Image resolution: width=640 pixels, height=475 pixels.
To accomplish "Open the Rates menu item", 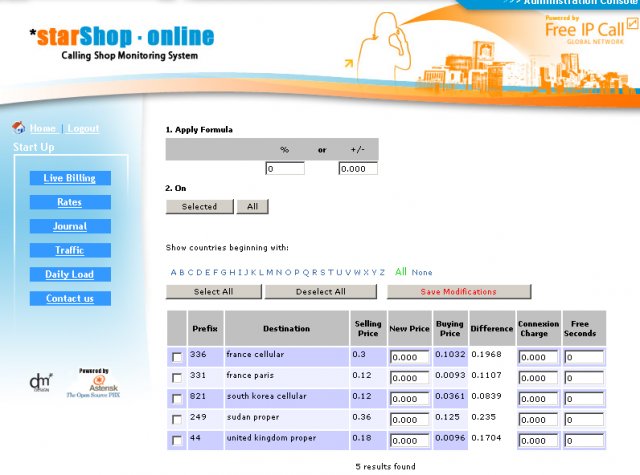I will tap(69, 202).
